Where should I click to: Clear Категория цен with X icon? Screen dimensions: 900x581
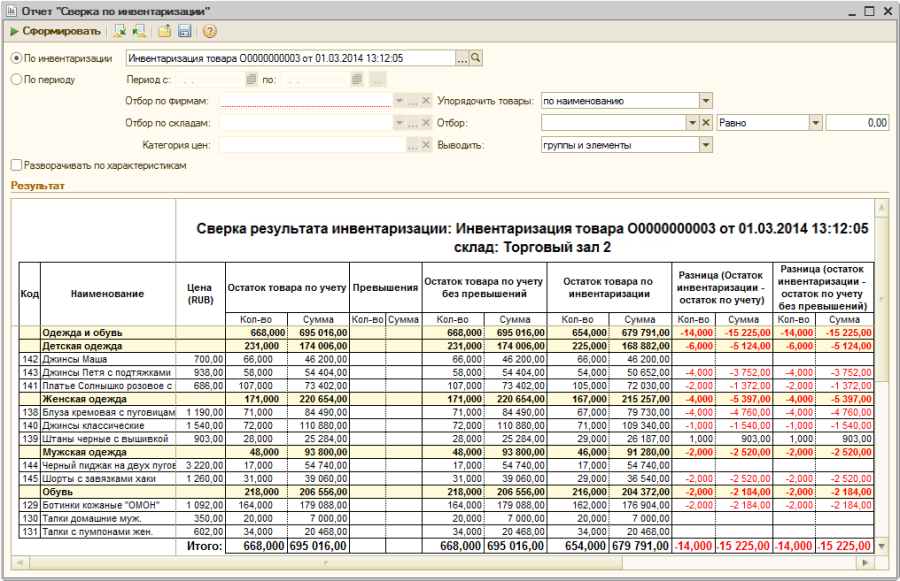coord(426,145)
